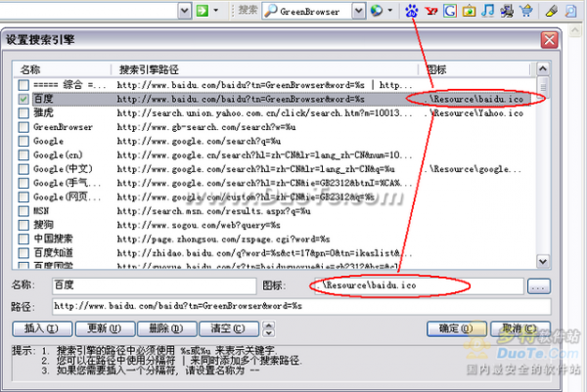Check the Google(cn) checkbox
587x392 pixels.
[23, 154]
